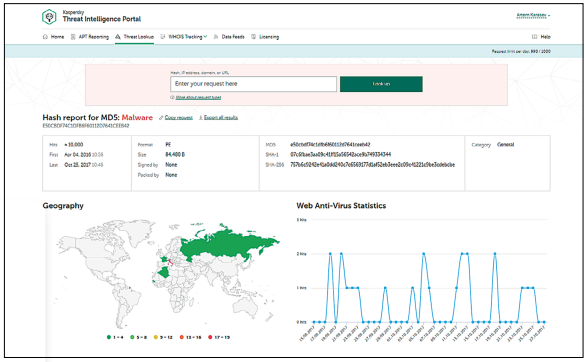Click the uppercase hash under the report heading
The image size is (585, 362).
[86, 126]
